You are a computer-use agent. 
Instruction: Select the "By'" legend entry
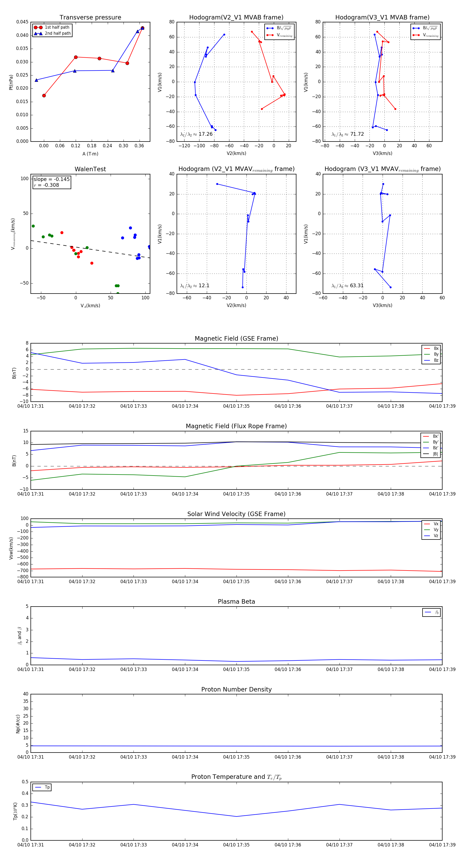[431, 442]
